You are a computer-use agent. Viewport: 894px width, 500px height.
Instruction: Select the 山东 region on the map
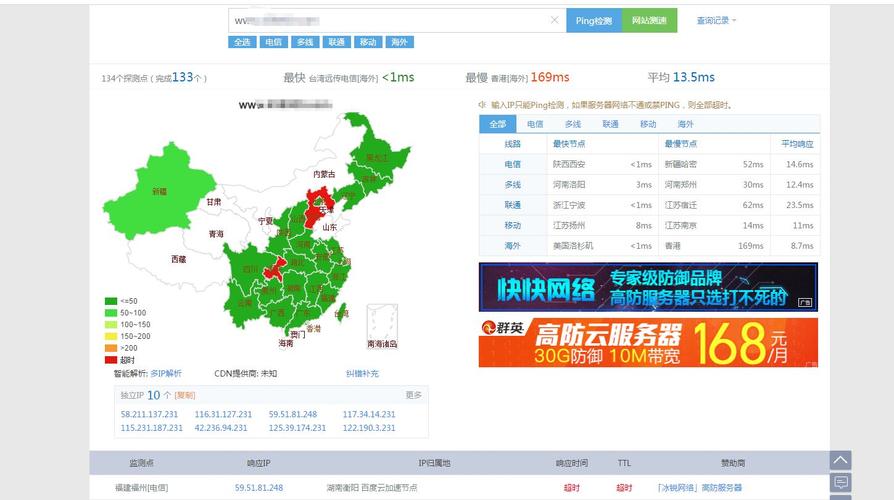[x=329, y=227]
